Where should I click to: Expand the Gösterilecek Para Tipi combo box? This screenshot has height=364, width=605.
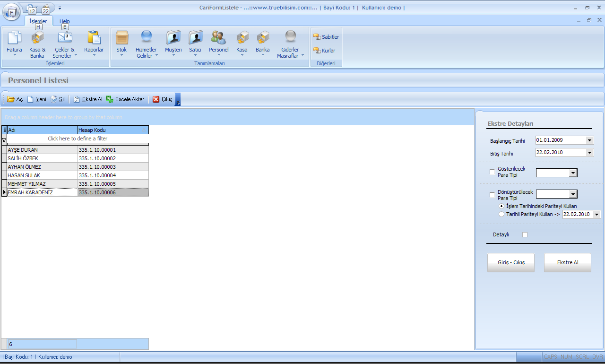pyautogui.click(x=573, y=173)
